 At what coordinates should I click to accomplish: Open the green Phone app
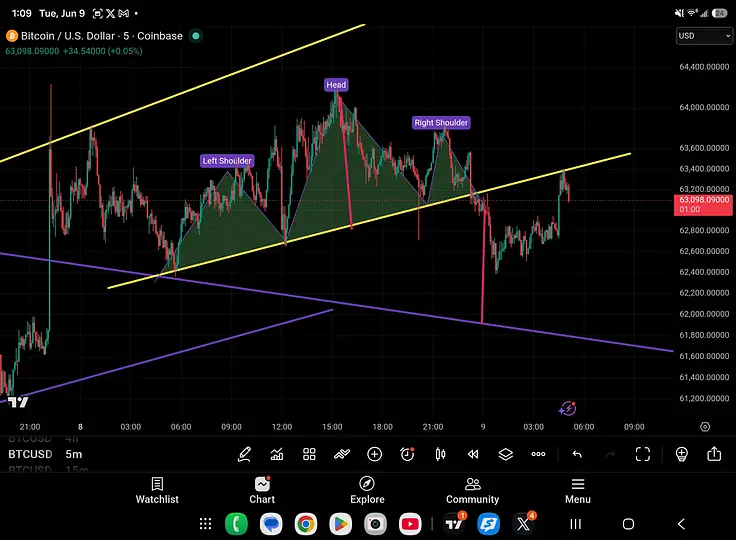point(236,524)
